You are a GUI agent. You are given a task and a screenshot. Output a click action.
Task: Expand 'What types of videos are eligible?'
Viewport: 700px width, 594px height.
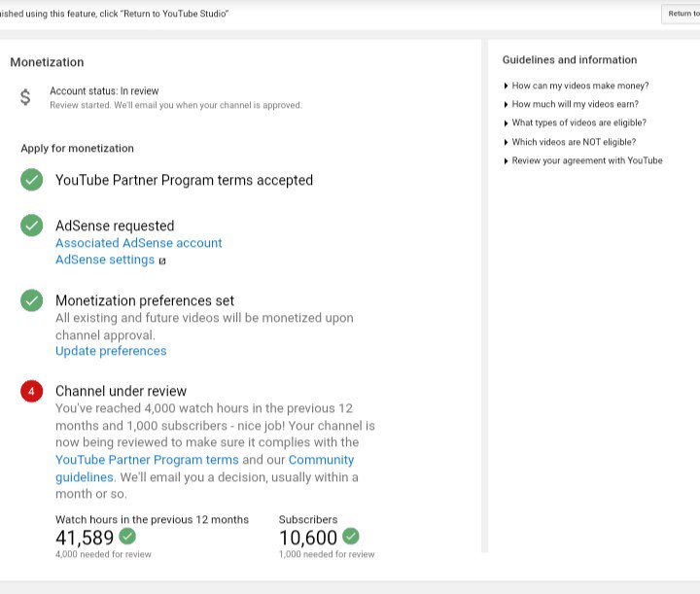click(575, 122)
